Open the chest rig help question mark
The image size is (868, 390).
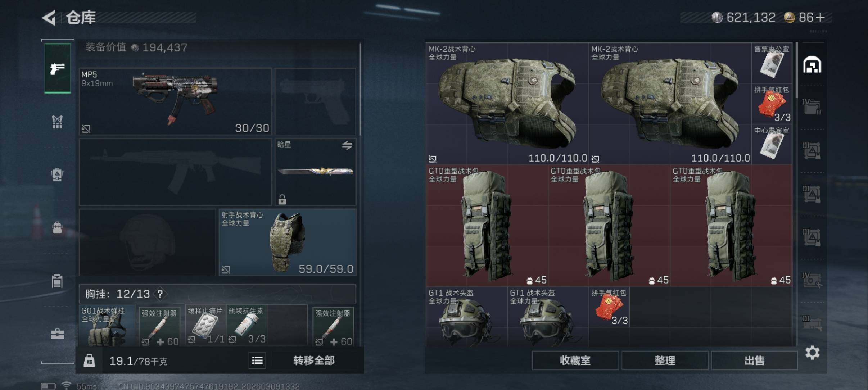(x=160, y=294)
